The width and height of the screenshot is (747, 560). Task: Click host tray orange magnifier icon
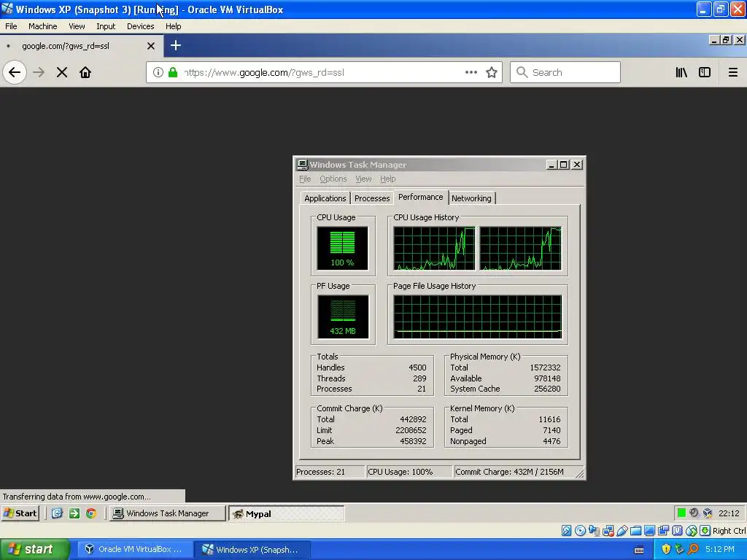tap(693, 549)
